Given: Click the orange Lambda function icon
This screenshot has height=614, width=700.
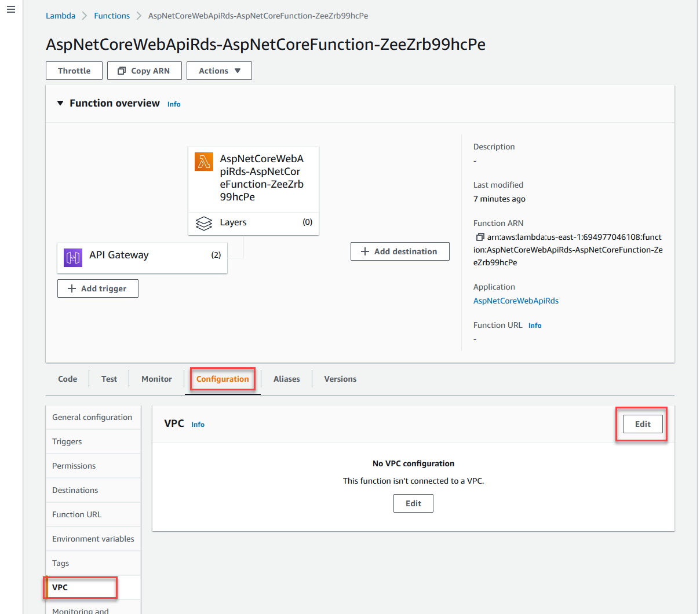Looking at the screenshot, I should pyautogui.click(x=204, y=162).
